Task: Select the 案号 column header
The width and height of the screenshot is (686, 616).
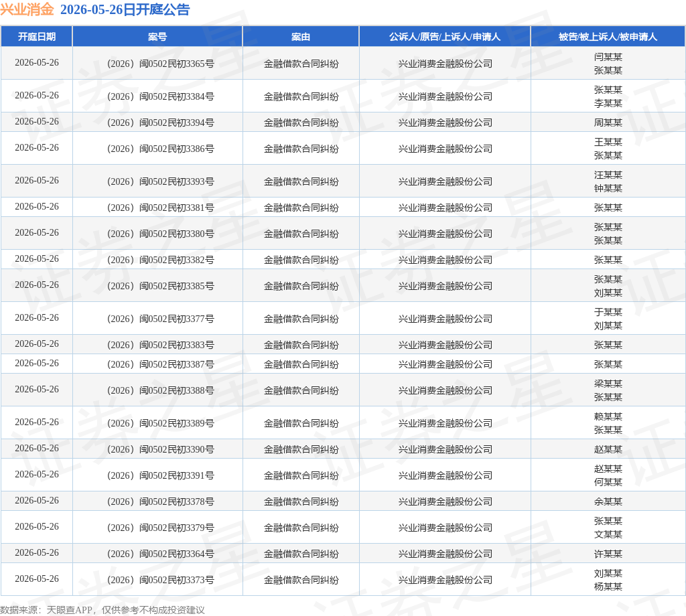Action: pyautogui.click(x=157, y=37)
